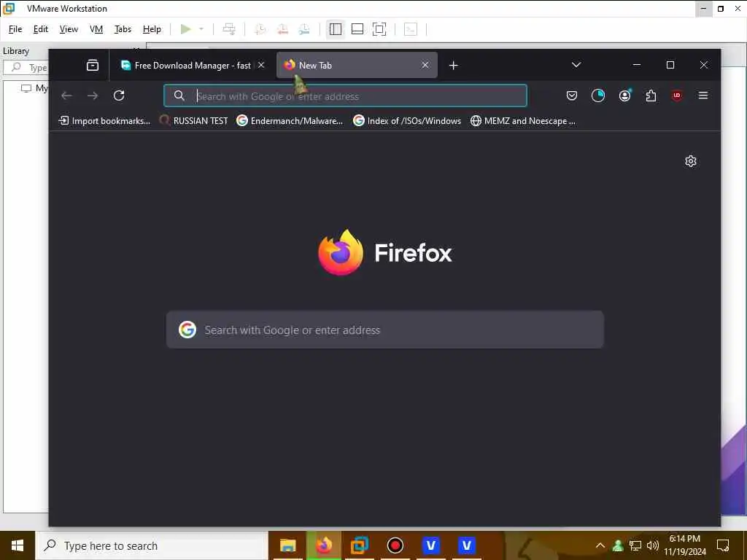747x560 pixels.
Task: Open uBlock Origin extension icon
Action: coord(677,96)
